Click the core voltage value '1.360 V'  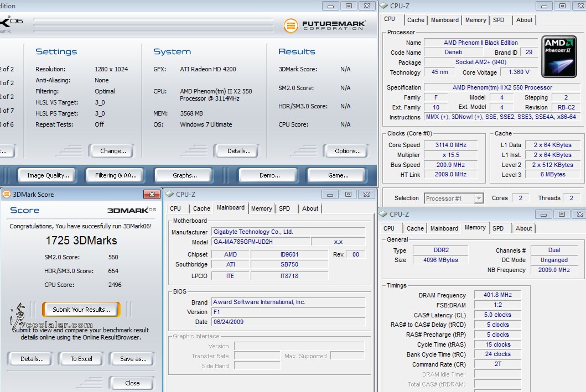click(x=518, y=72)
